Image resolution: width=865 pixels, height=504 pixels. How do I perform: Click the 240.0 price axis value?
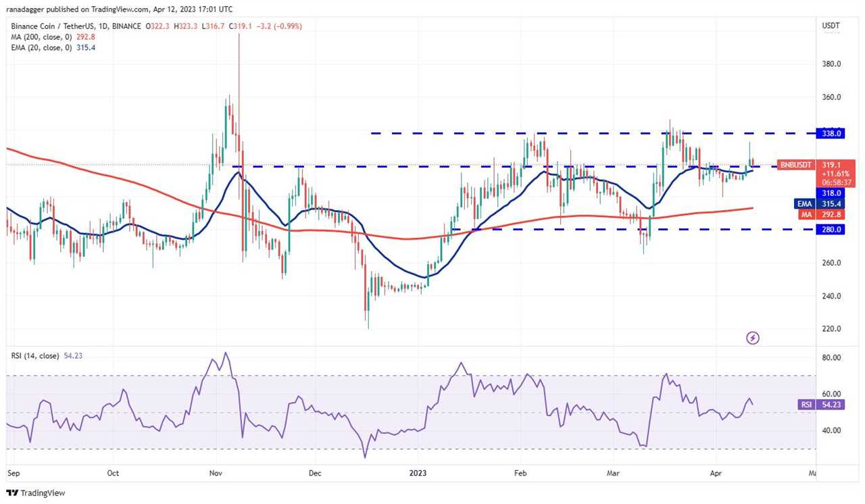coord(831,296)
